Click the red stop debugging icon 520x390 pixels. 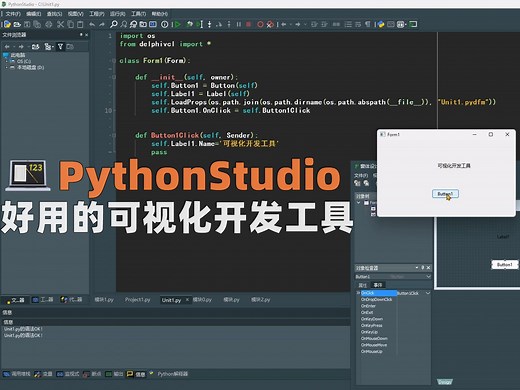[x=248, y=24]
